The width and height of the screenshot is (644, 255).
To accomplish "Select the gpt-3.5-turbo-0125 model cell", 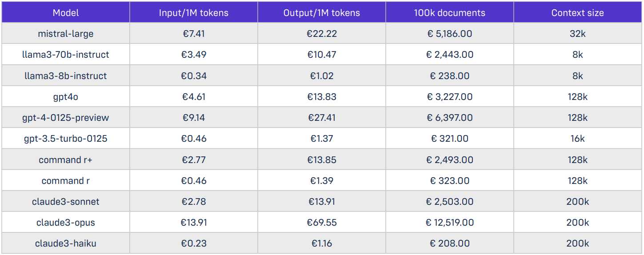I will (x=66, y=139).
